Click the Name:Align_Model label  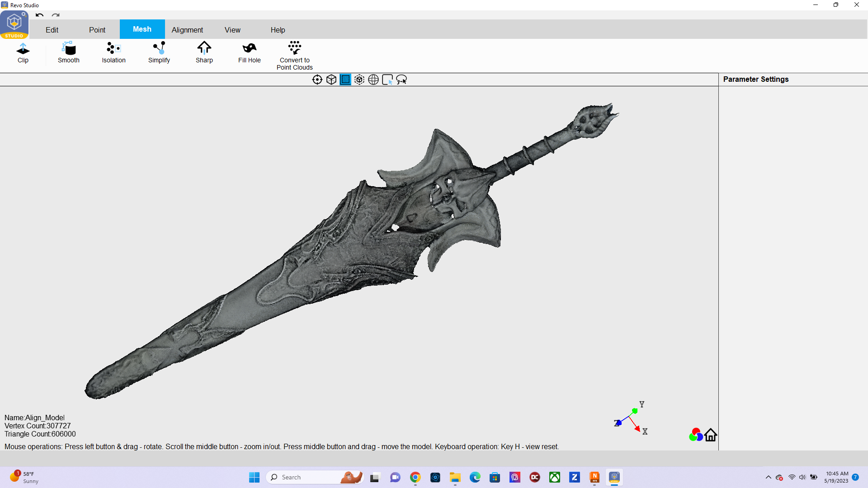[35, 418]
